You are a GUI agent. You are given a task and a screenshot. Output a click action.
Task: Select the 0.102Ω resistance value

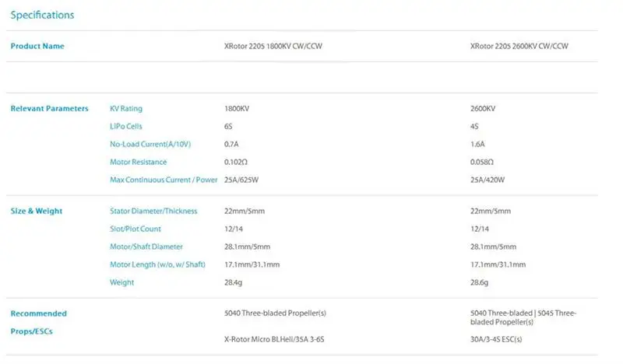point(236,162)
